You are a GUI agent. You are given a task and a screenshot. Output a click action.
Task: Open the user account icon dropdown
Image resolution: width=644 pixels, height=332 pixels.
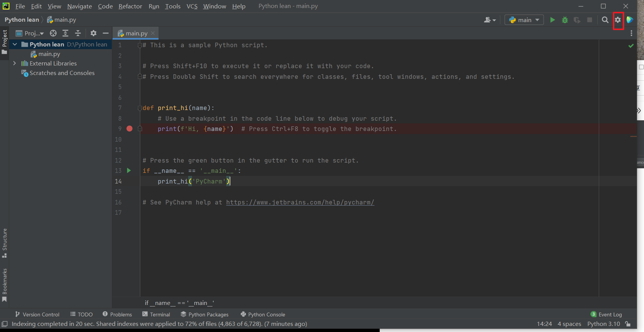pyautogui.click(x=490, y=20)
